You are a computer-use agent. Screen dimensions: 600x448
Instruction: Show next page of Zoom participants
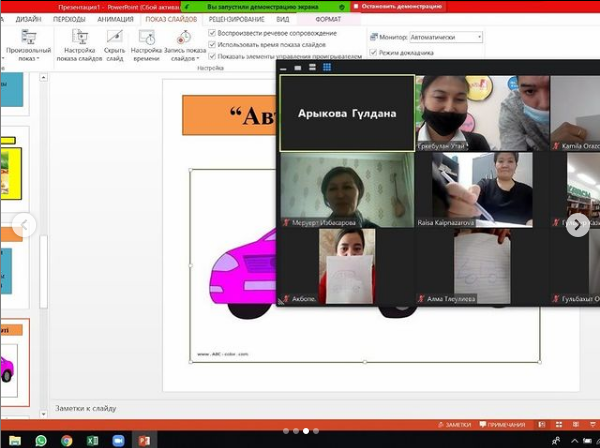[578, 225]
